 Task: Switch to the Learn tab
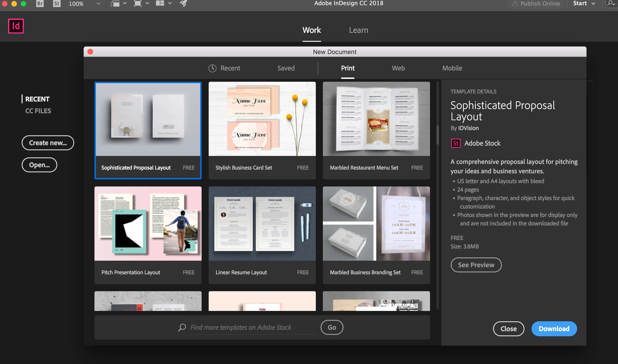pos(358,30)
